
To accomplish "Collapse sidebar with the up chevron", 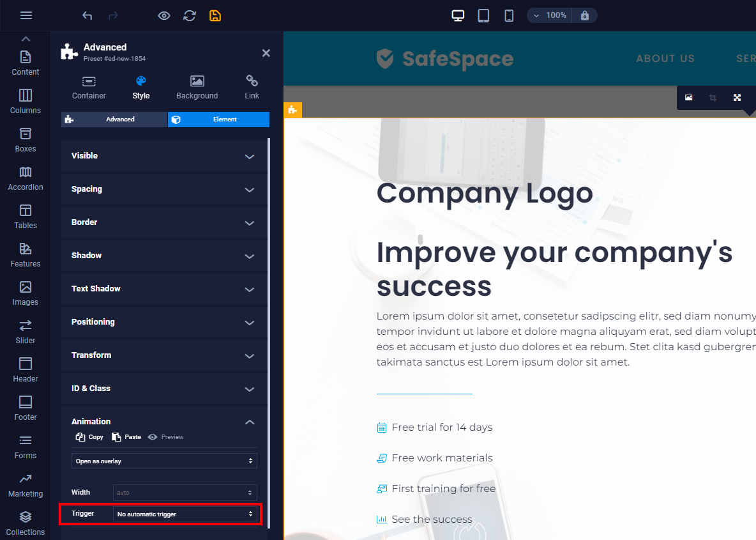I will [x=26, y=38].
